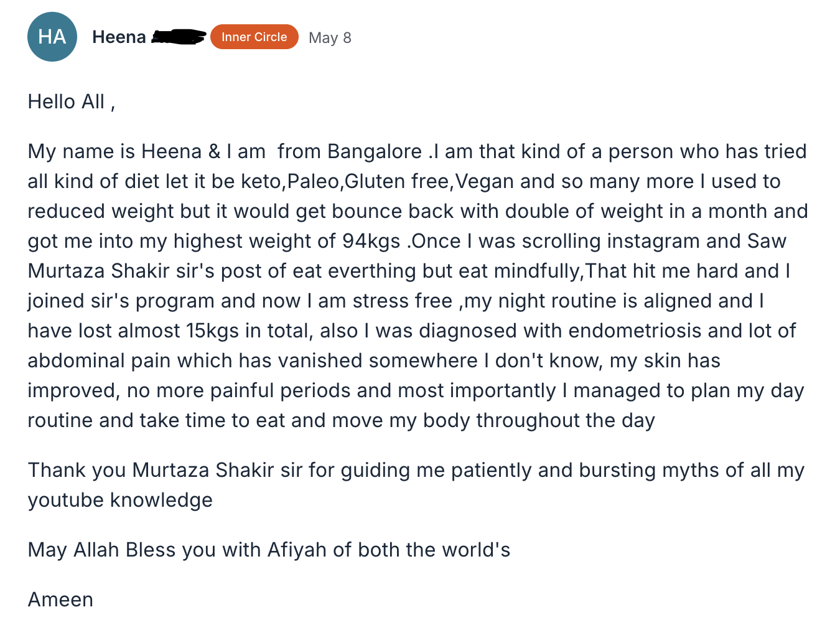Click the "youtube knowledge" text
Viewport: 840px width, 635px height.
120,500
